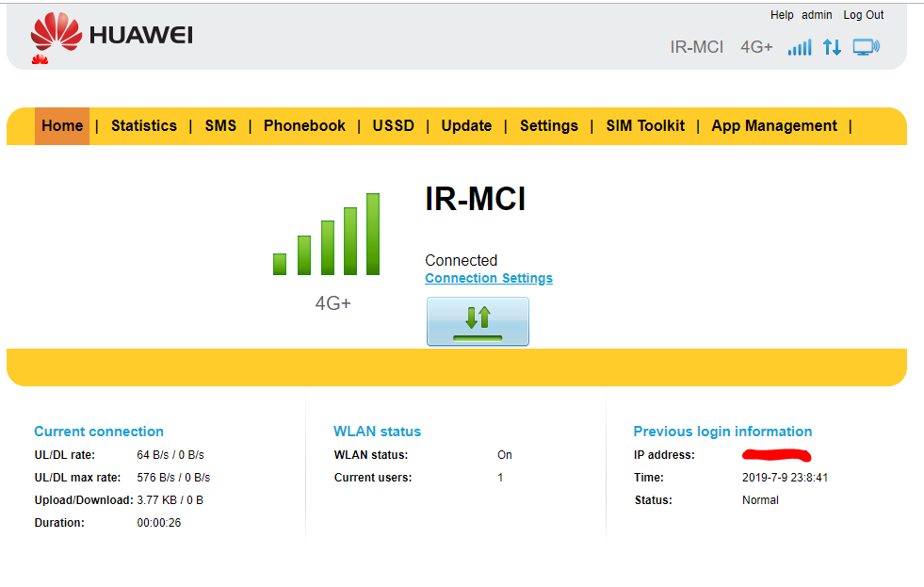The image size is (924, 587).
Task: Open the Home tab
Action: click(62, 126)
